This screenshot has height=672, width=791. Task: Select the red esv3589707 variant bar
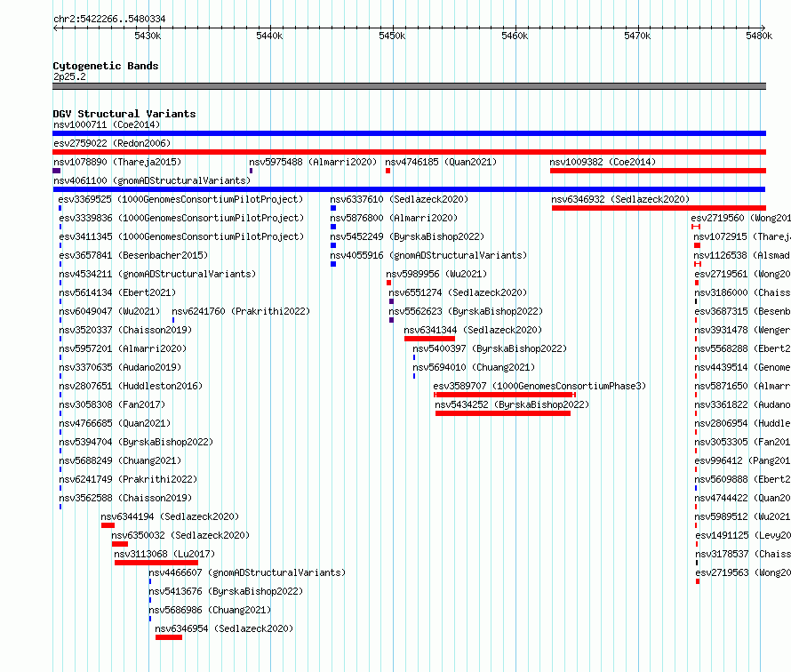(505, 395)
